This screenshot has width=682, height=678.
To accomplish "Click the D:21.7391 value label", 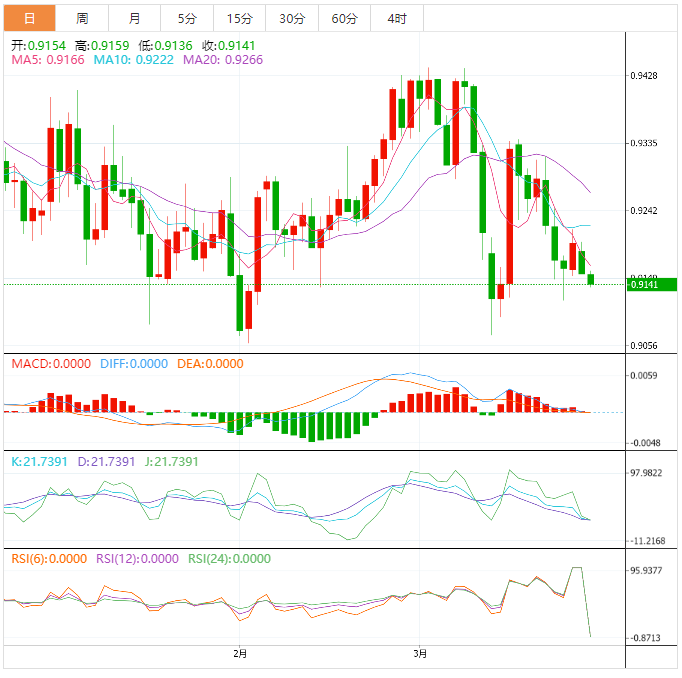I will pos(106,461).
